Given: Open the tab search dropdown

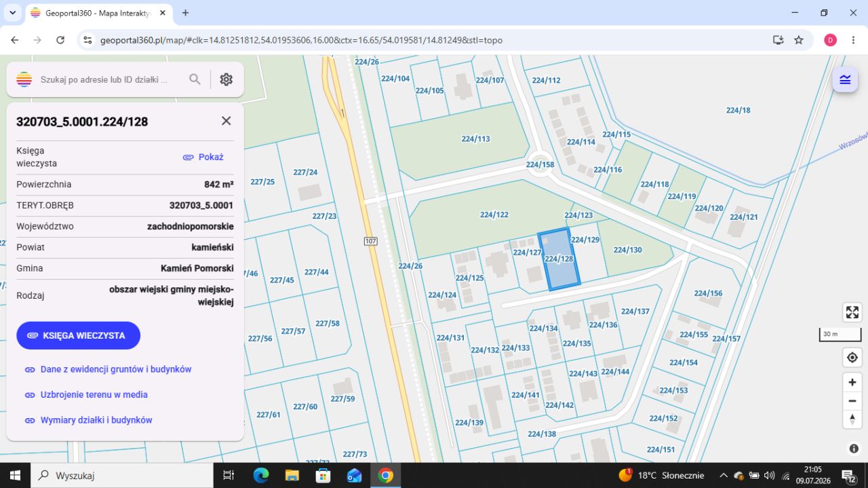Looking at the screenshot, I should (x=12, y=13).
